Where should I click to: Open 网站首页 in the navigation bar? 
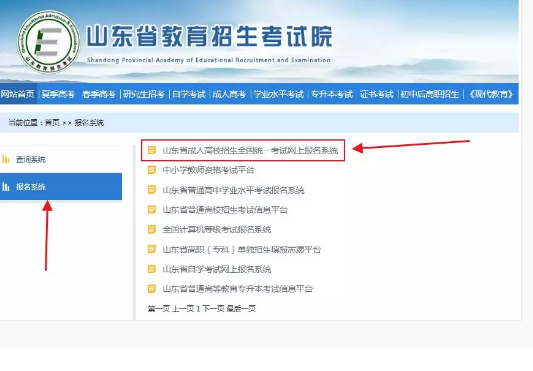tap(17, 94)
